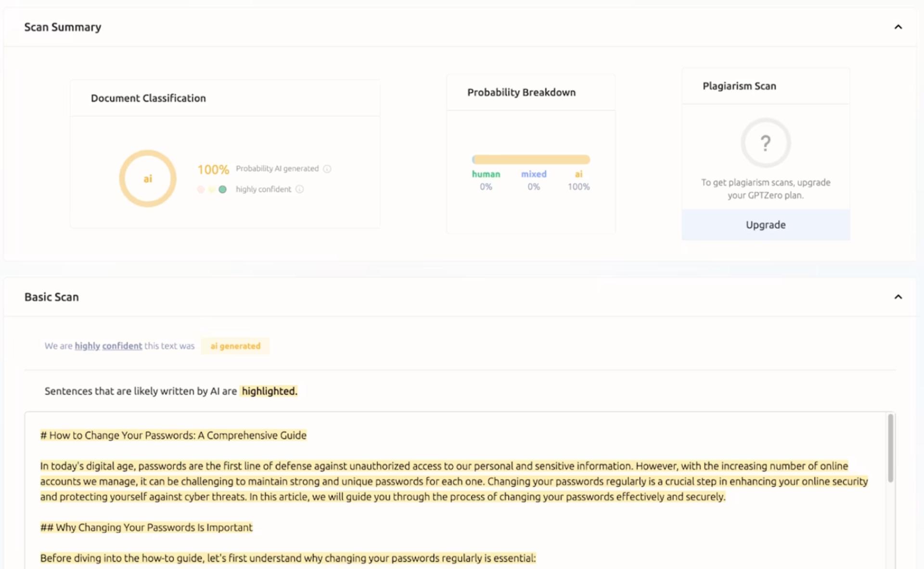The image size is (924, 569).
Task: Open info icon next to Probability AI generated
Action: [x=327, y=169]
